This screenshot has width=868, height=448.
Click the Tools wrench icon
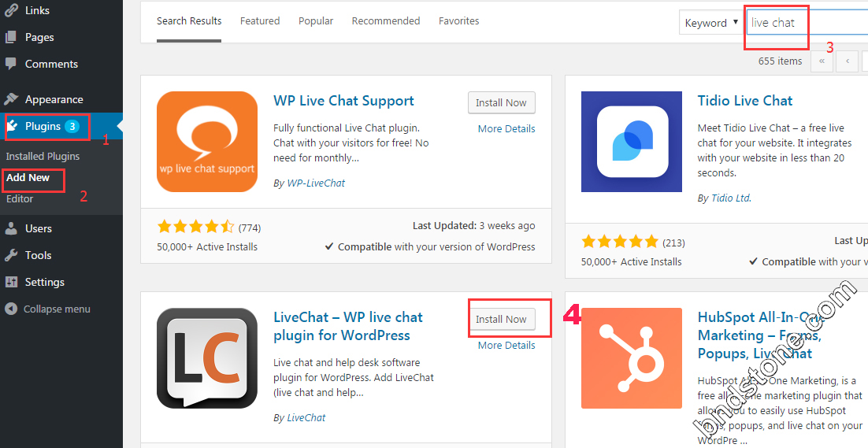pyautogui.click(x=11, y=255)
